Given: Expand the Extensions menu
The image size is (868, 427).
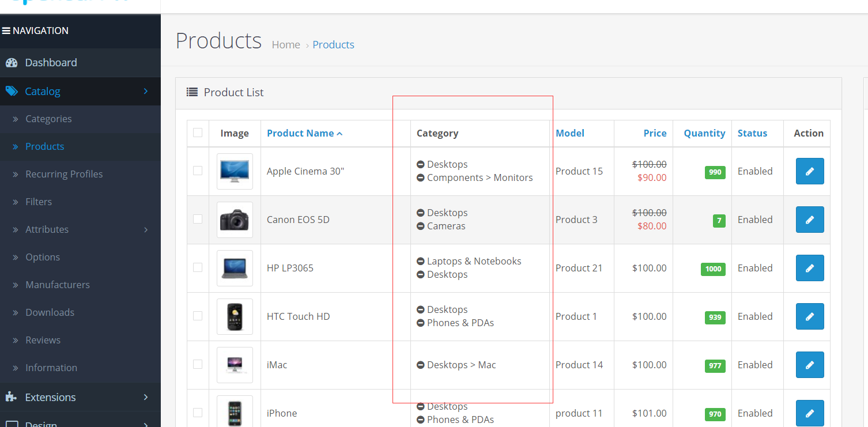Looking at the screenshot, I should pyautogui.click(x=50, y=397).
